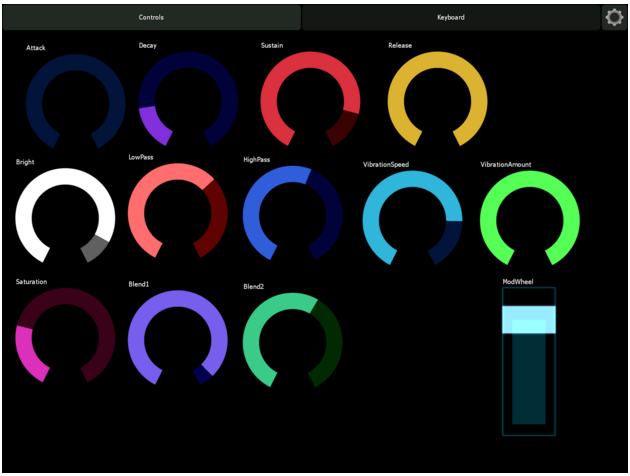Click the teal green Blend2 knob
This screenshot has width=630, height=476.
[292, 340]
